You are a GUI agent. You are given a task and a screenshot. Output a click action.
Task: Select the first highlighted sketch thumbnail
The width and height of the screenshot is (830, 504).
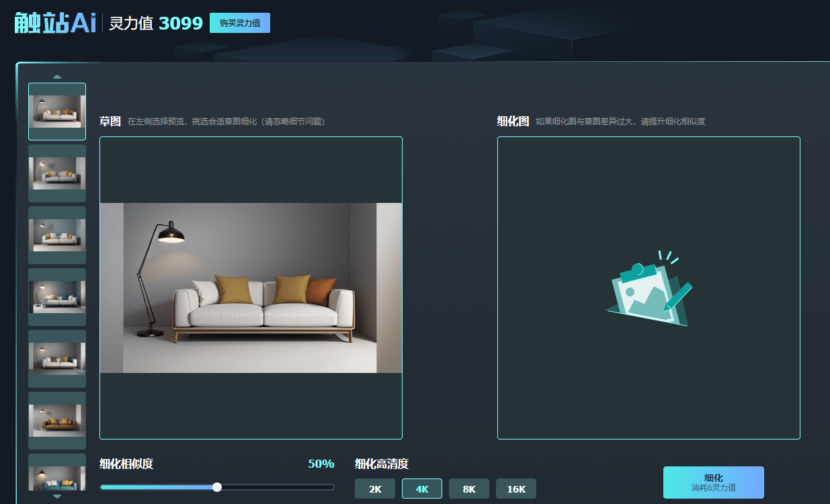click(x=57, y=112)
